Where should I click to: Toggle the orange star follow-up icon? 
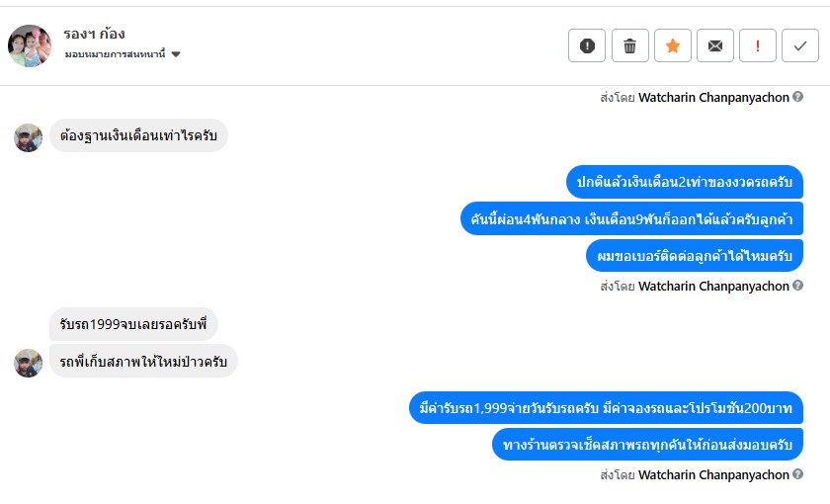673,45
